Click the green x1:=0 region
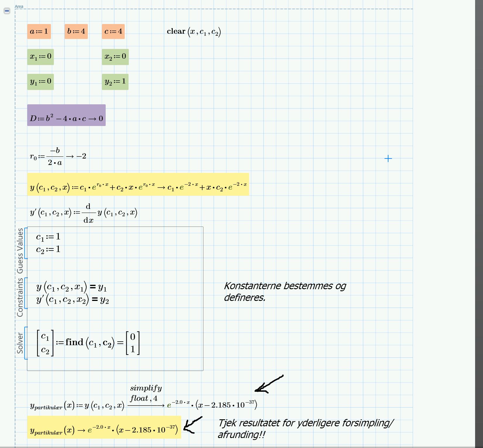The height and width of the screenshot is (448, 483). (x=40, y=57)
